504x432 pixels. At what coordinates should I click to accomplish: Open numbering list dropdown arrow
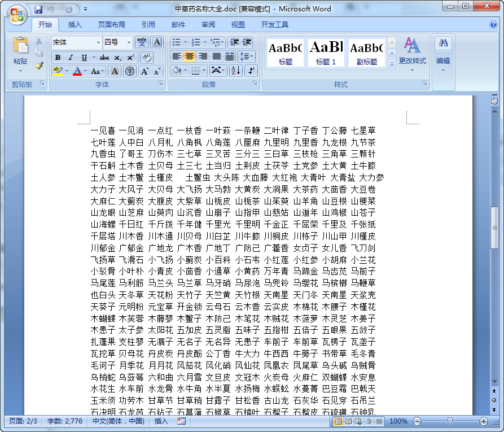point(205,42)
